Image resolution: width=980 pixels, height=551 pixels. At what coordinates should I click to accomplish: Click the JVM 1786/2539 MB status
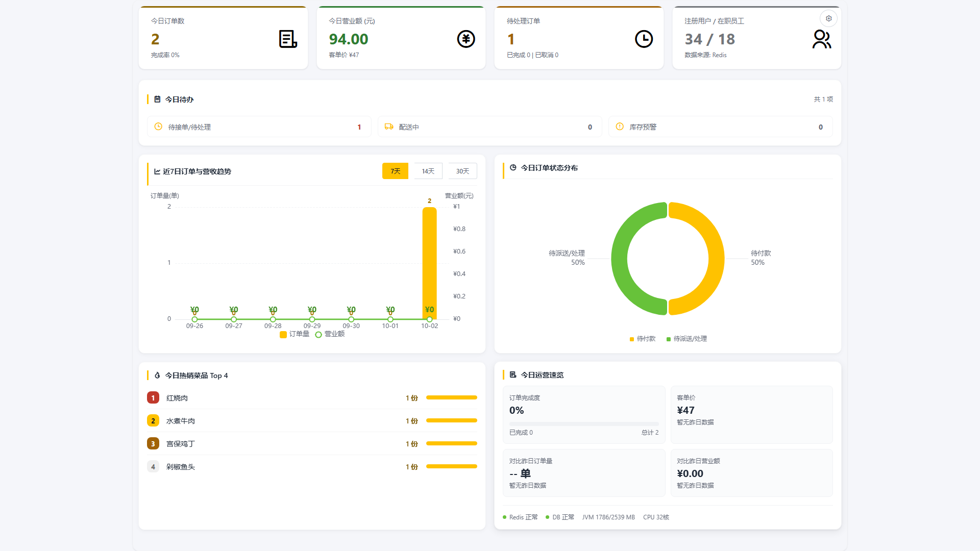point(608,517)
